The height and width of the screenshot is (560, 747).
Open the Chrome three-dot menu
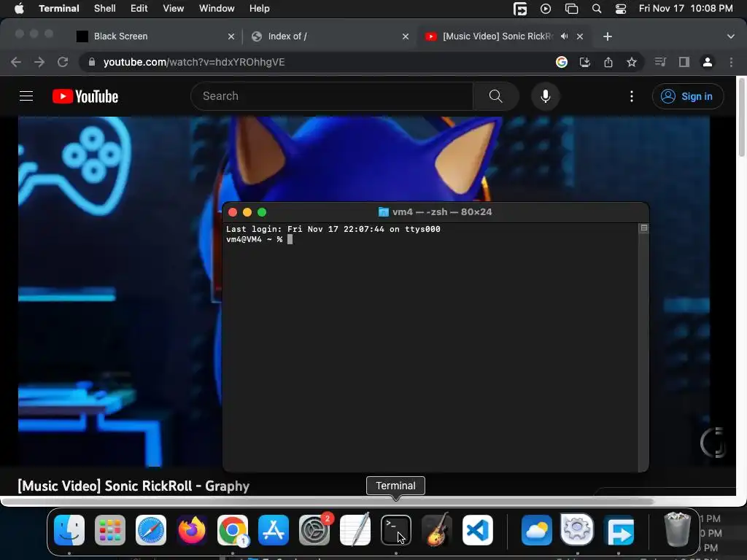pos(731,62)
